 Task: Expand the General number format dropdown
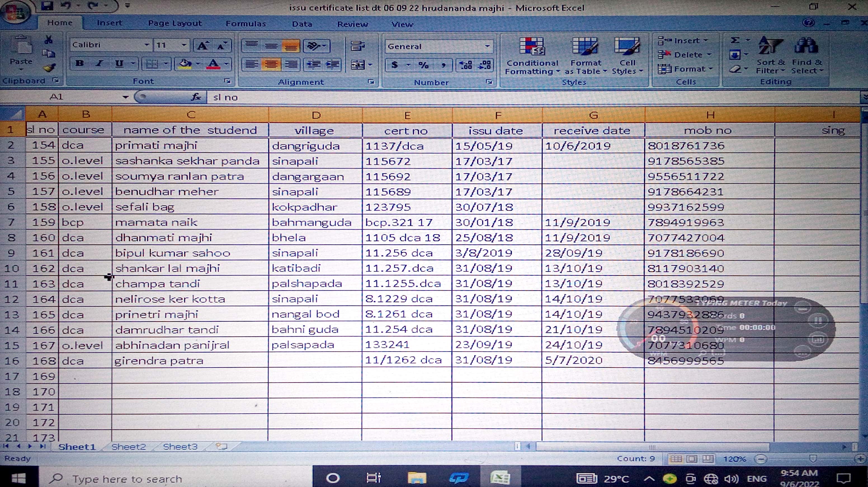click(487, 46)
